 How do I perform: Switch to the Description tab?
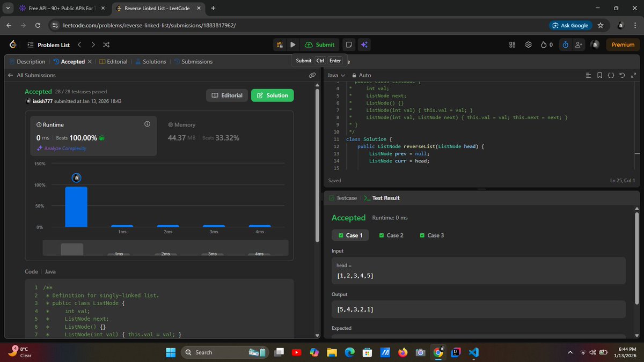(27, 62)
